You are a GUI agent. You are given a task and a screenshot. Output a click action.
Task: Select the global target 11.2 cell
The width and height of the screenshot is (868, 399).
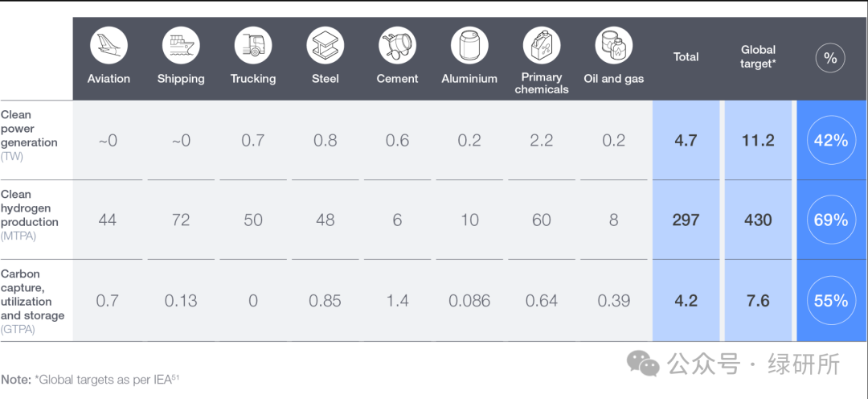tap(758, 140)
